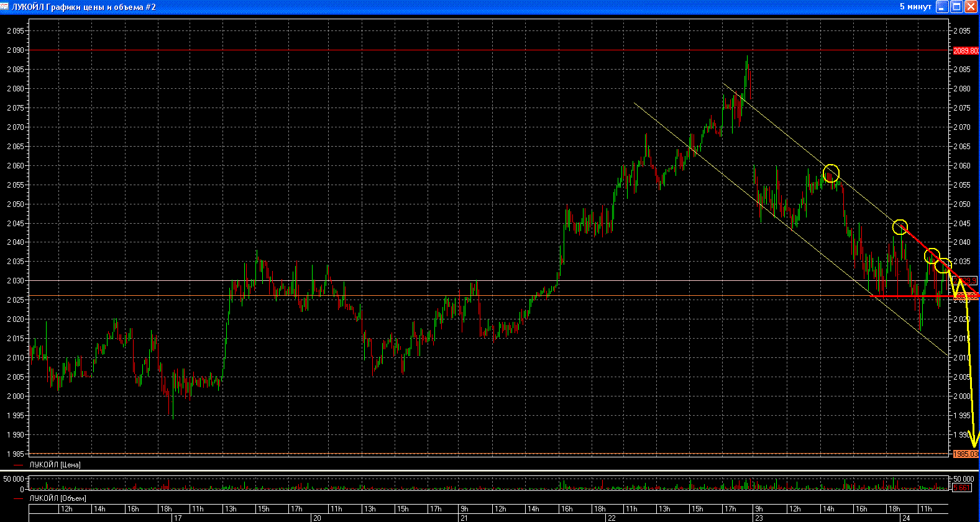Click the orange 1985.03 price level tag

pos(965,454)
